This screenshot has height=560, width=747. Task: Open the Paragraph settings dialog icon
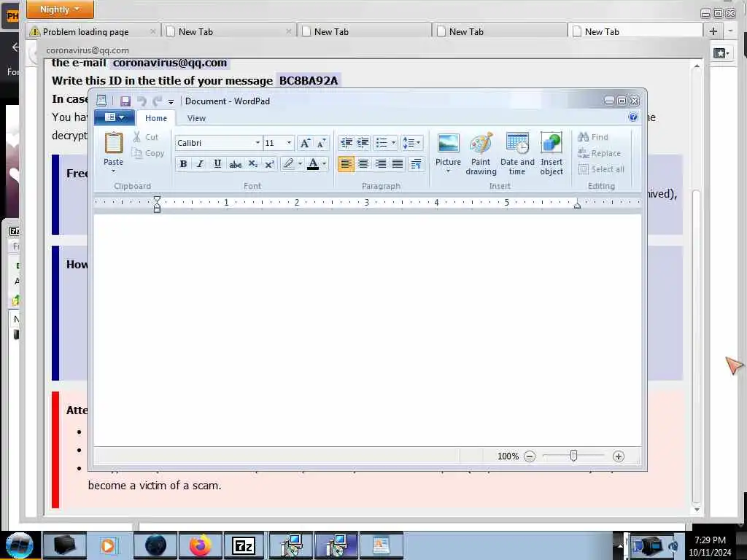point(416,164)
